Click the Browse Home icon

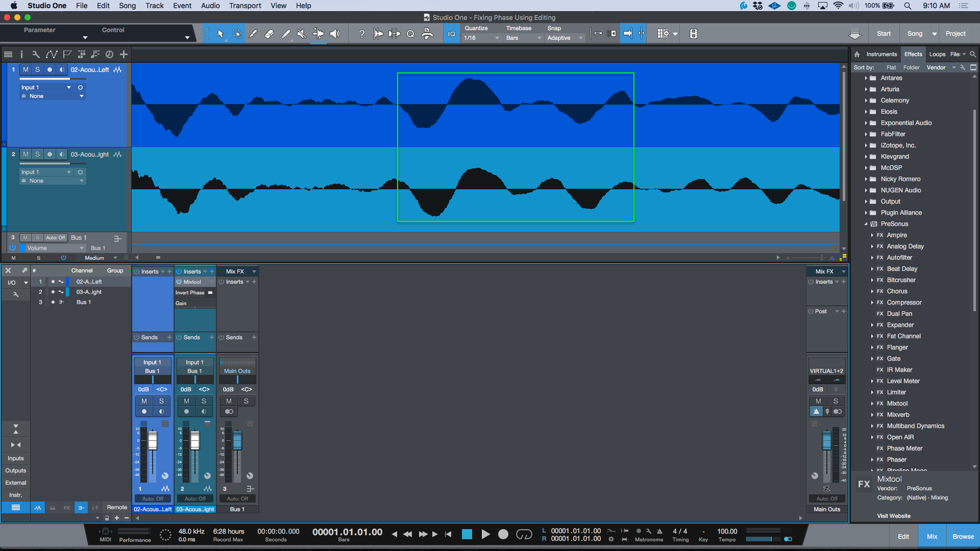click(857, 54)
